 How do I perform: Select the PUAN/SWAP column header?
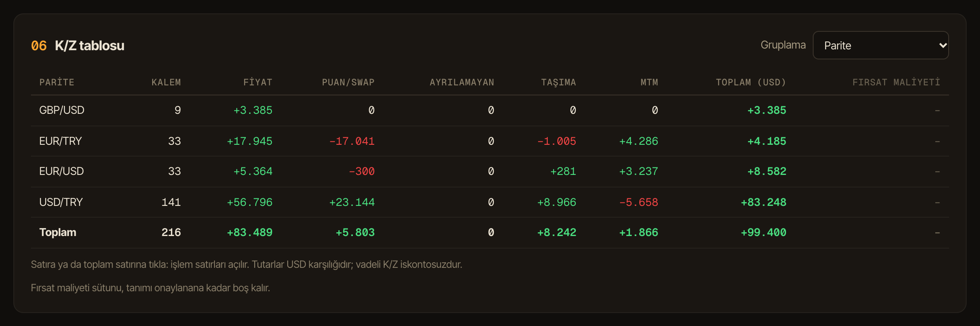(x=348, y=82)
